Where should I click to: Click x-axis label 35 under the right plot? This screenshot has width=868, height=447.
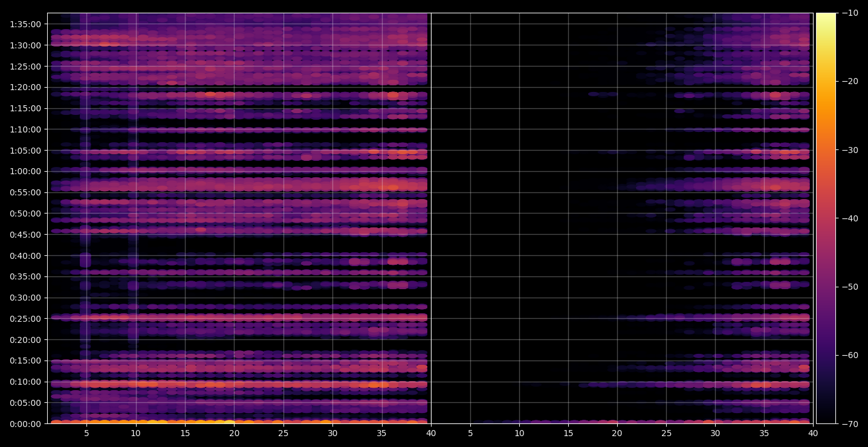(764, 433)
